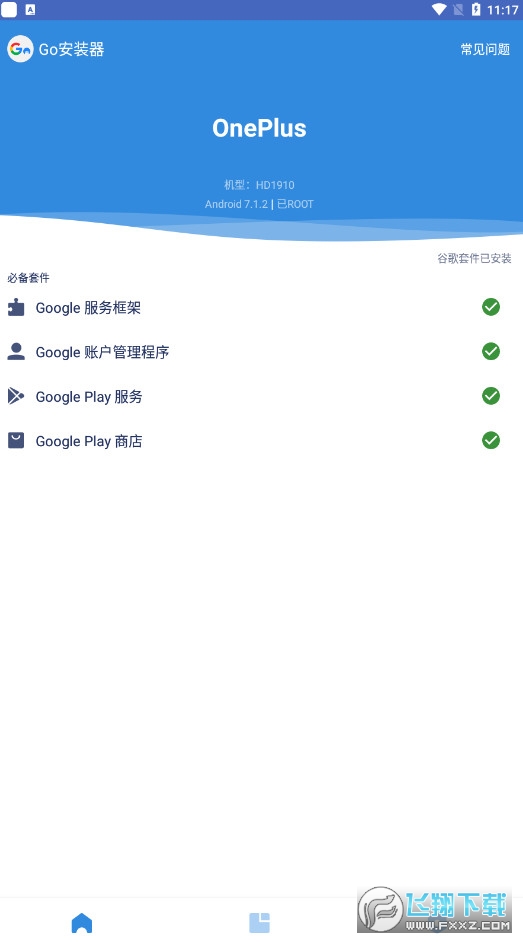Click green checkmark for Google 账户管理程序
The height and width of the screenshot is (945, 523).
point(490,351)
